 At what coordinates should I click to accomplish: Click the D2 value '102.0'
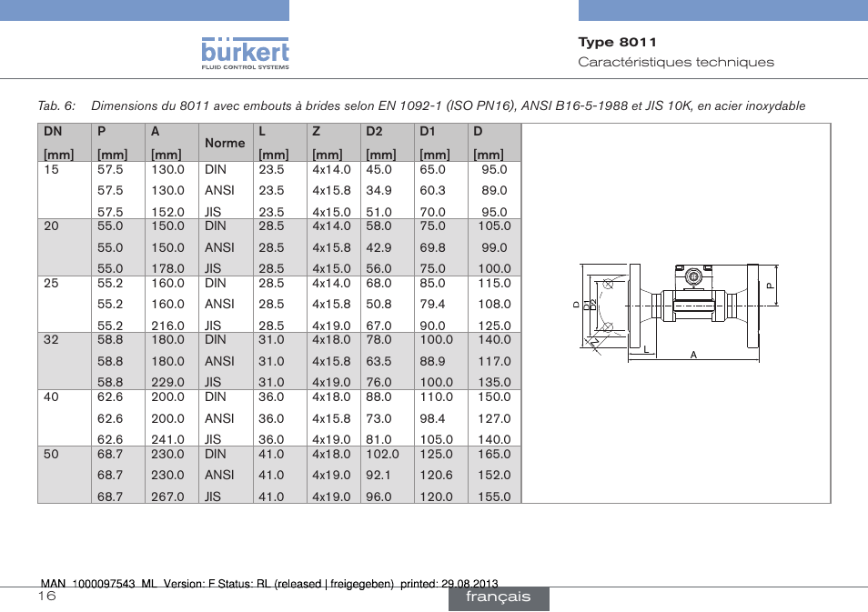[382, 454]
